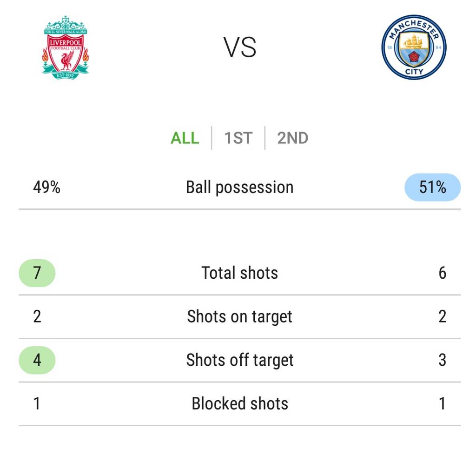Screen dimensions: 476x463
Task: Click Manchester City's 6 total shots value
Action: 442,273
